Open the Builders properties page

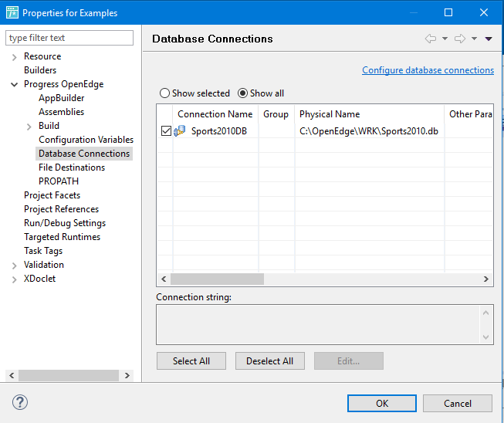pyautogui.click(x=40, y=70)
